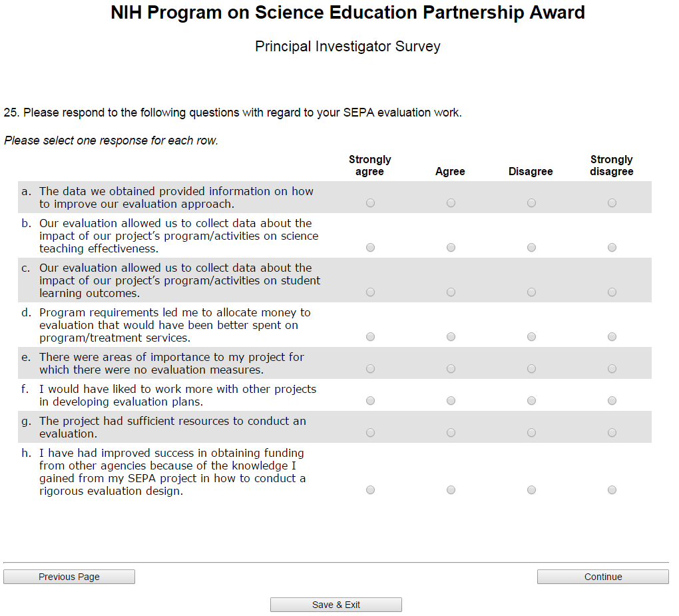679x616 pixels.
Task: Choose Strongly disagree for statement e
Action: 612,369
